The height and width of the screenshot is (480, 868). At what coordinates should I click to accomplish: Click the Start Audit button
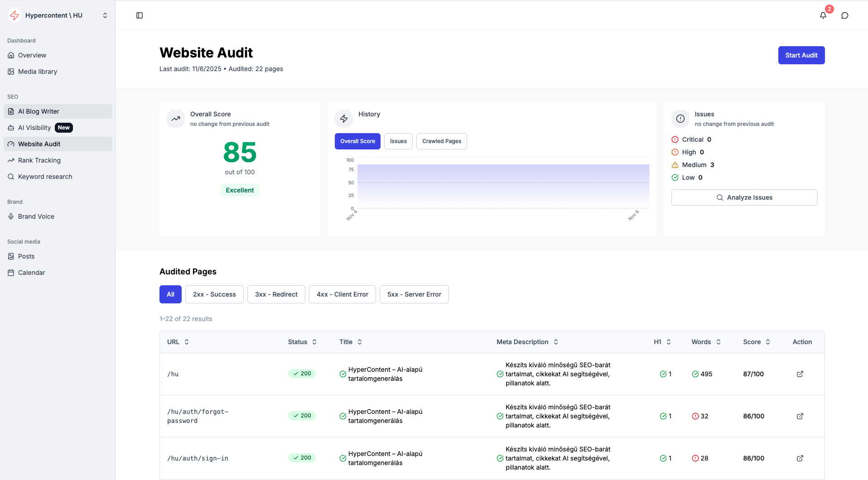pos(801,55)
